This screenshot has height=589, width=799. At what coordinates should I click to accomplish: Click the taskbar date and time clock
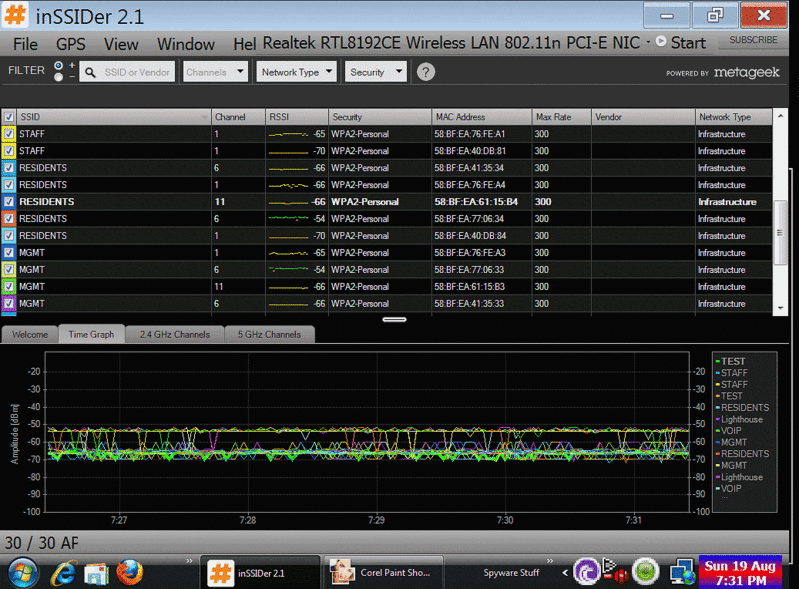coord(740,572)
